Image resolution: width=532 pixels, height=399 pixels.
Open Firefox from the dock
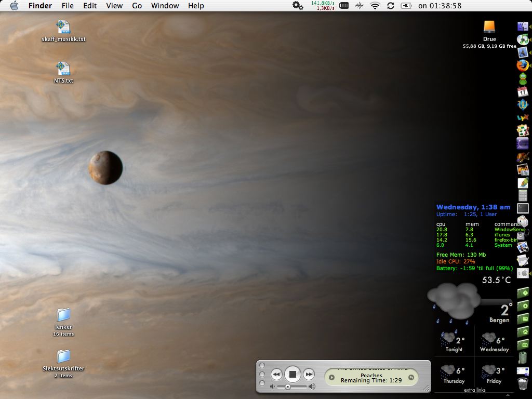(523, 65)
